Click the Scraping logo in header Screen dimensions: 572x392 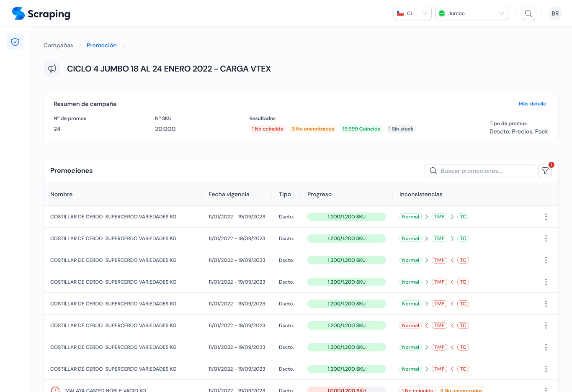(41, 13)
